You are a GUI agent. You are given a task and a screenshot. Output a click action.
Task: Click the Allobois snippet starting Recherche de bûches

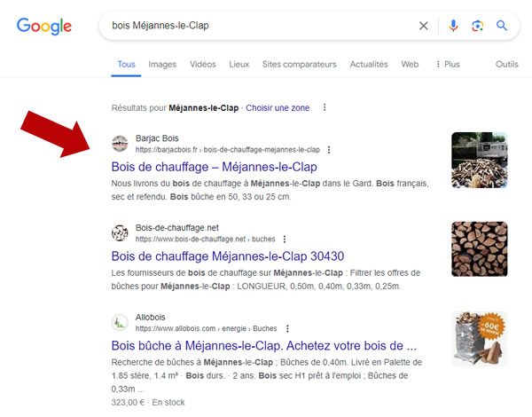point(267,375)
